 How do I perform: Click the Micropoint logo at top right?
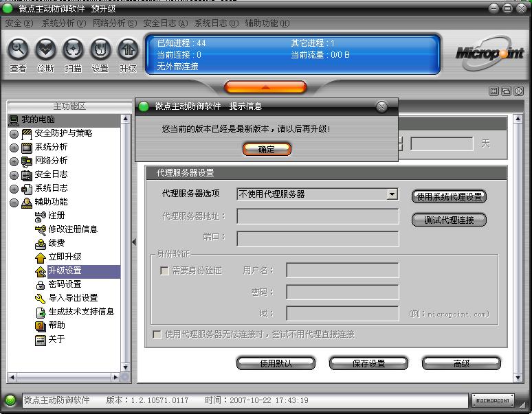tap(489, 53)
